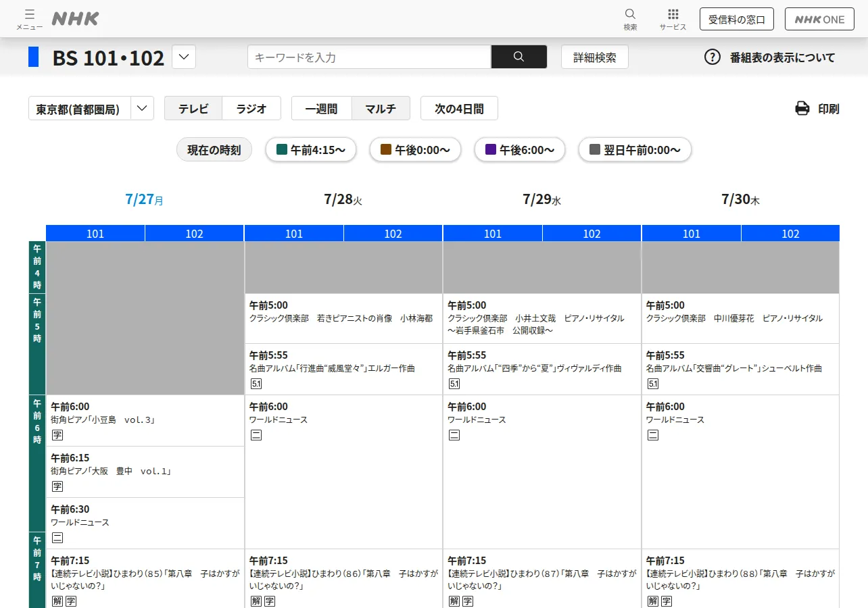Screen dimensions: 868x608
Task: Click the bilingual icon under 7/27 ワールドニュース
Action: 57,538
